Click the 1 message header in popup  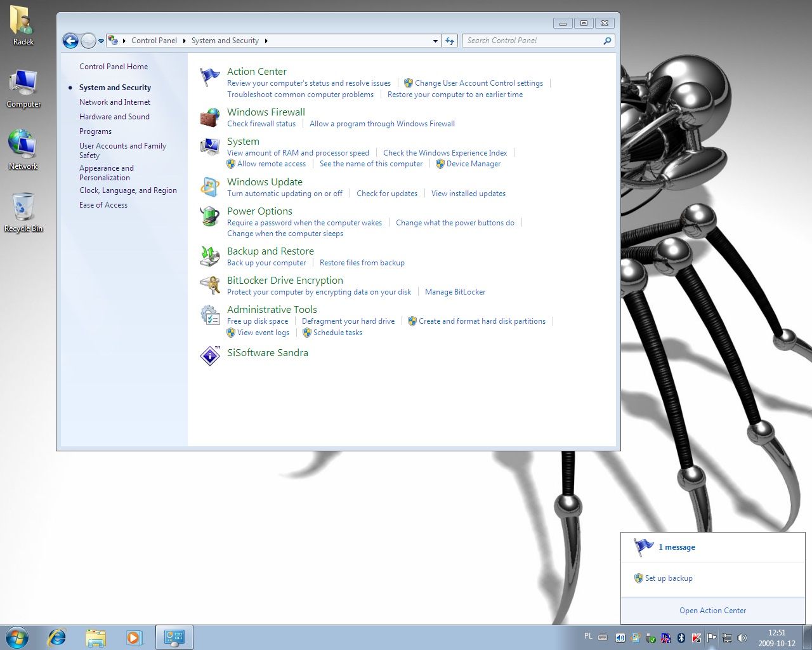click(x=677, y=547)
